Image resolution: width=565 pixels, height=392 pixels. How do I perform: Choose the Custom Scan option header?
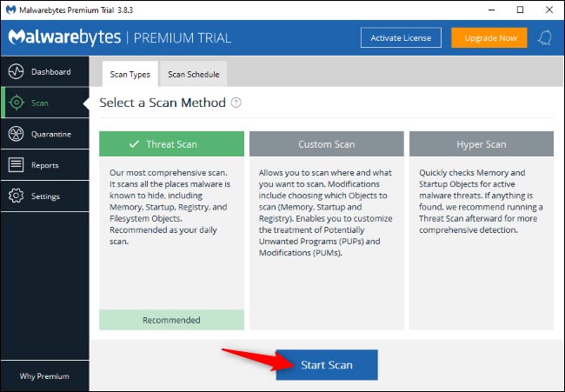[327, 143]
